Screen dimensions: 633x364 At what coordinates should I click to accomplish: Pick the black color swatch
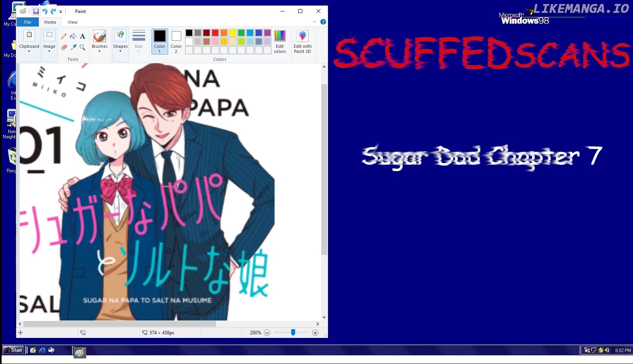pyautogui.click(x=189, y=33)
